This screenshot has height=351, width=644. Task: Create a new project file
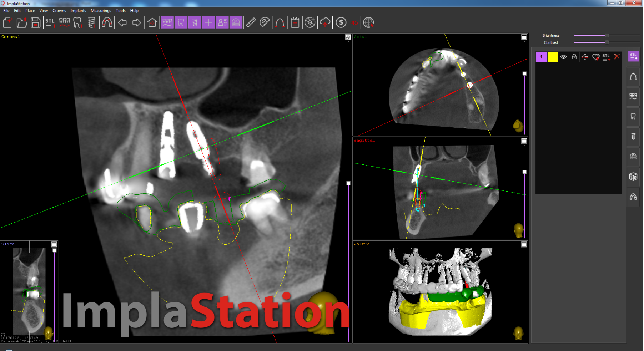click(x=7, y=23)
